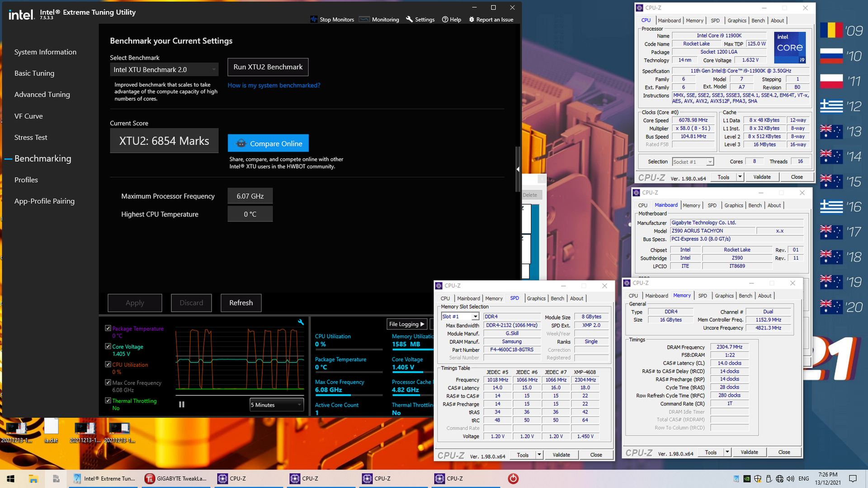Switch to Bench tab in CPU-Z CPU window

(x=758, y=20)
